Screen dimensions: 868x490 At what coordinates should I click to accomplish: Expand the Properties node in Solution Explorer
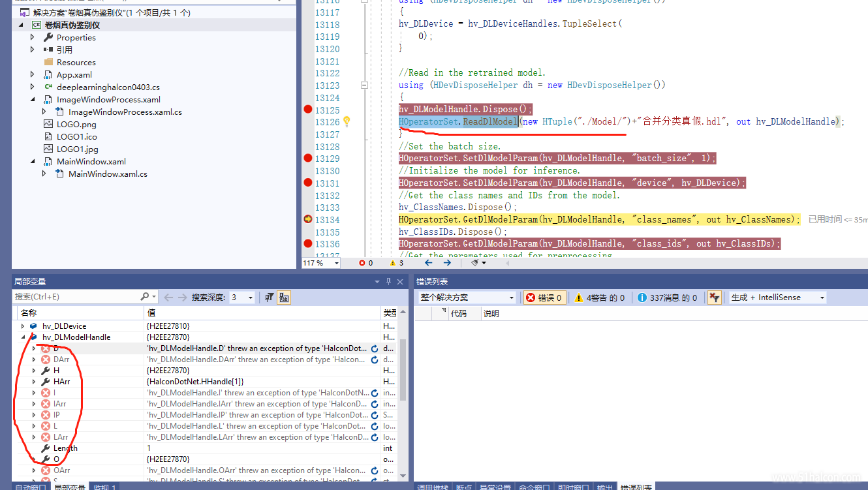[33, 37]
